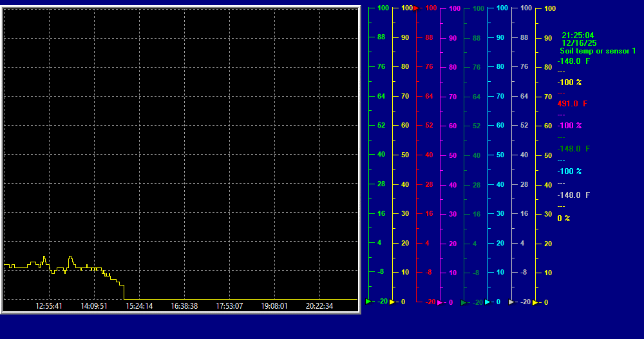Click the magenta -100 % reading
644x339 pixels.
click(x=569, y=126)
